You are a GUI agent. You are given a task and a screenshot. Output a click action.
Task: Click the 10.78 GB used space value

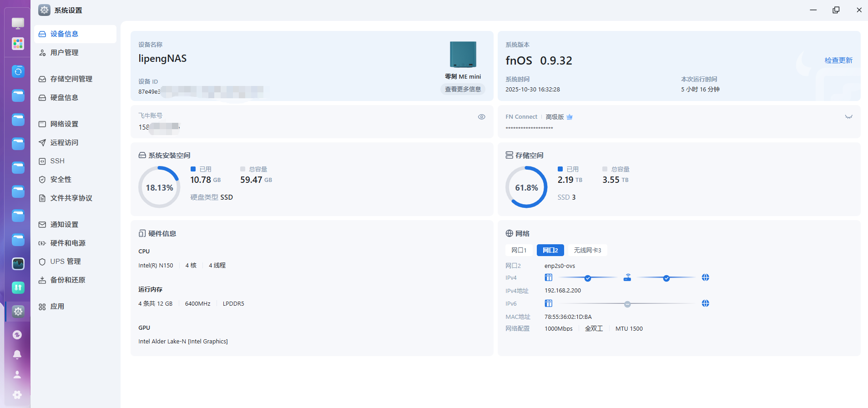205,180
